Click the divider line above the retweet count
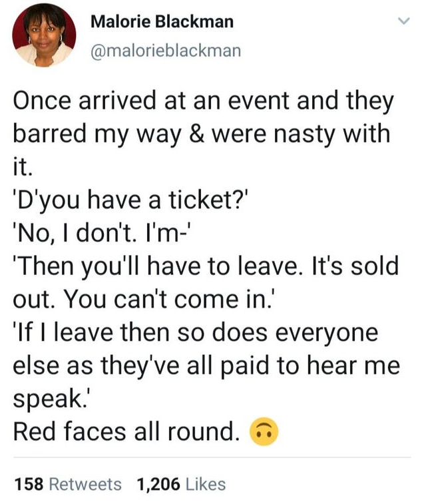 click(x=211, y=458)
